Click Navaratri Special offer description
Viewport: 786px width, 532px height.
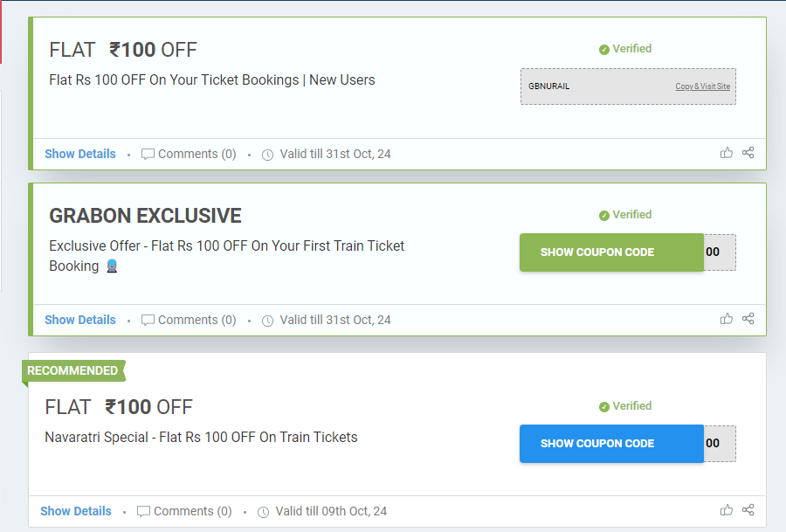[201, 437]
